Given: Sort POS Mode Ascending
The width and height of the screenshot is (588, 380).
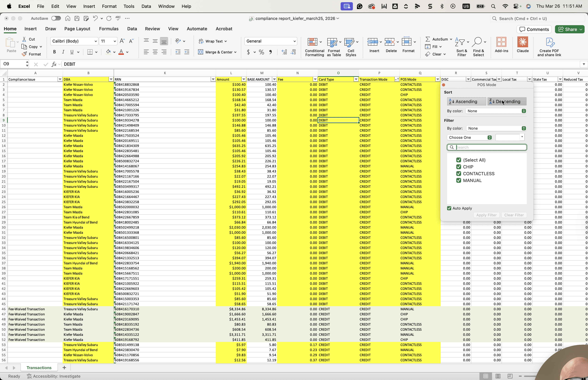Looking at the screenshot, I should coord(466,101).
